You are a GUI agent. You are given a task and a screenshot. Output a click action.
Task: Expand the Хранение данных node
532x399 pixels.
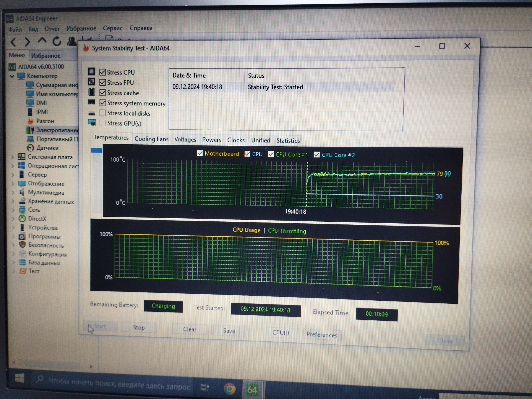pos(13,201)
